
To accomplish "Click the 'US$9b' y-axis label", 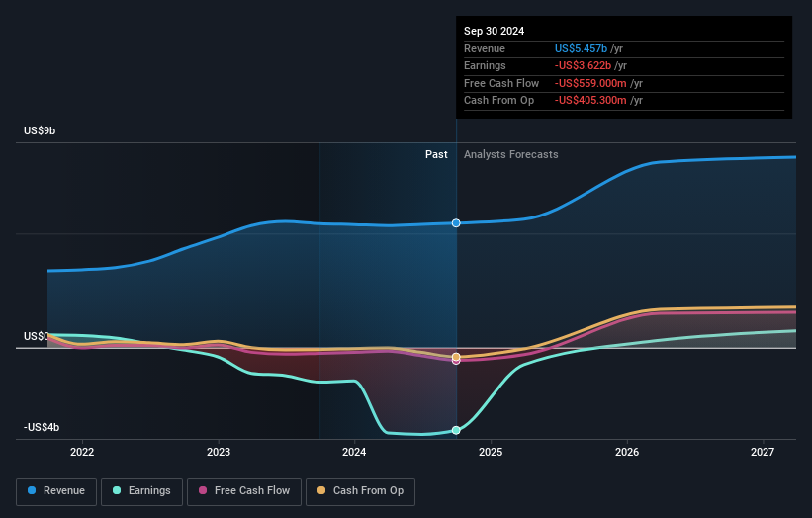I will 40,130.
